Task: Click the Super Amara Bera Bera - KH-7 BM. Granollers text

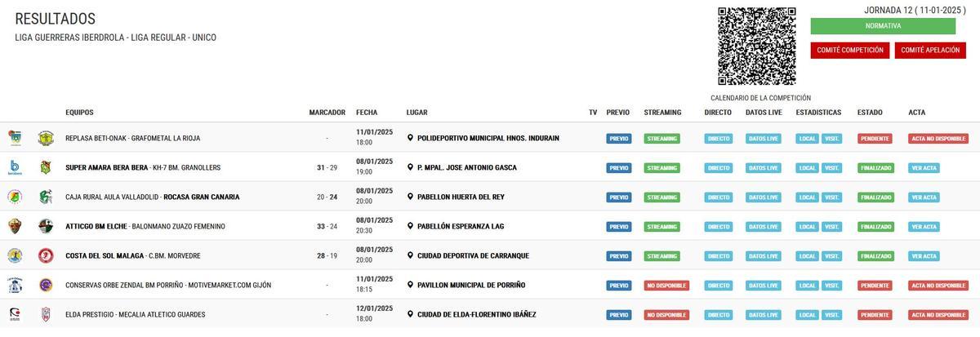Action: (x=143, y=167)
